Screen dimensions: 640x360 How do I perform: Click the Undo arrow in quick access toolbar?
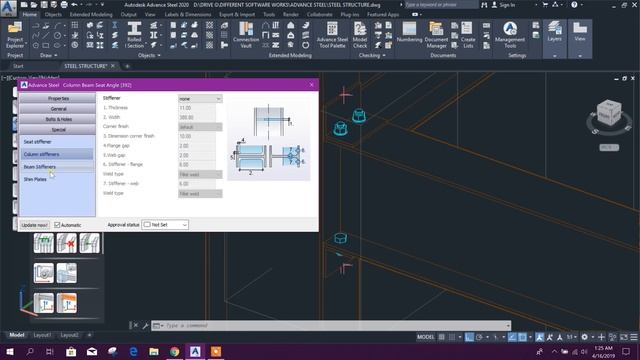(x=74, y=5)
